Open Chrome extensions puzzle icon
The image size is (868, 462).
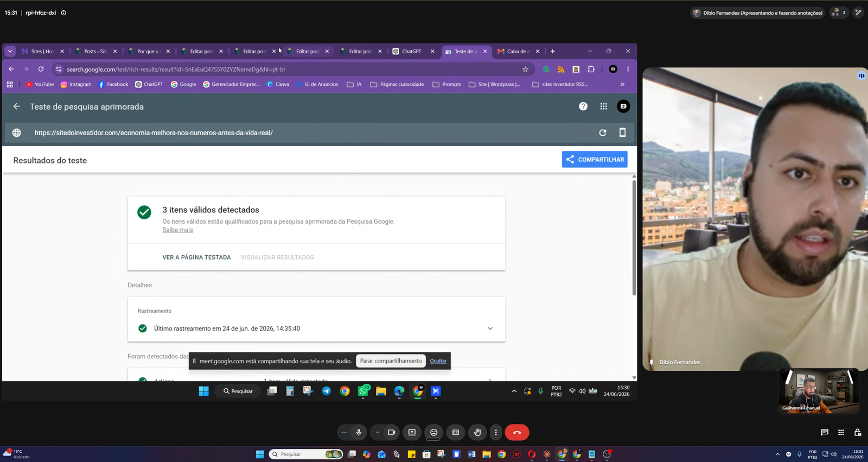tap(591, 69)
